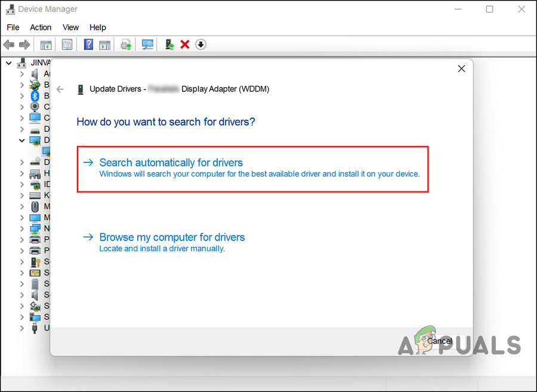The image size is (537, 392).
Task: Select the USB plug icon in the device tree
Action: 35,328
